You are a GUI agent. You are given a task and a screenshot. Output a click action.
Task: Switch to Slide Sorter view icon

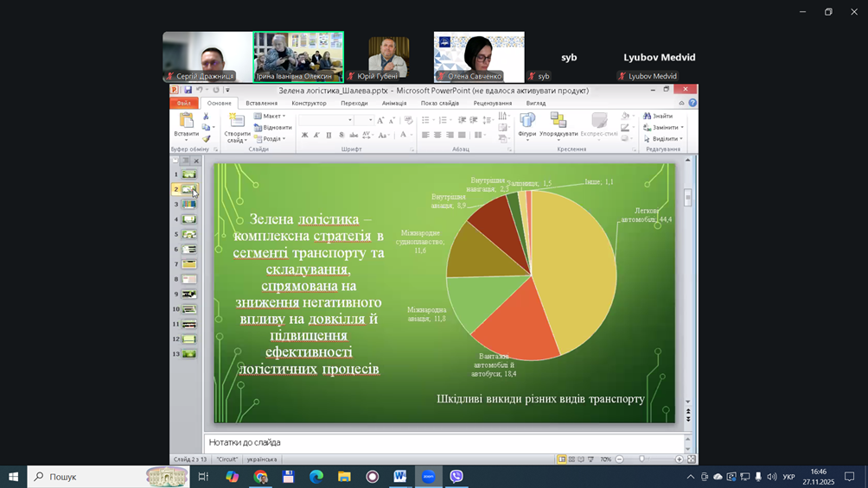pos(571,459)
